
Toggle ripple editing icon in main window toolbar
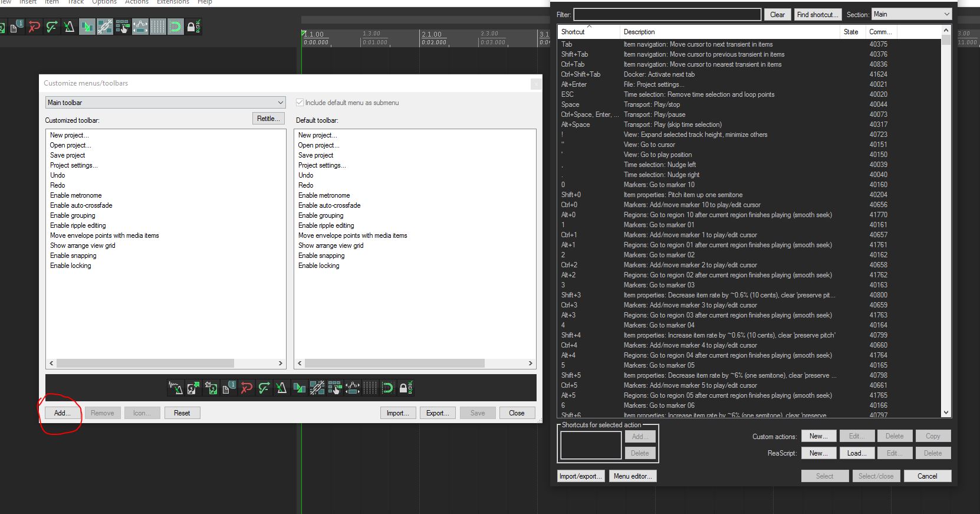(123, 27)
